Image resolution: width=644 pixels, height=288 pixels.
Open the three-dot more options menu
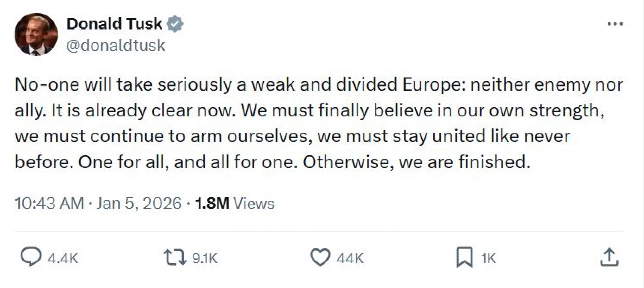[x=615, y=24]
